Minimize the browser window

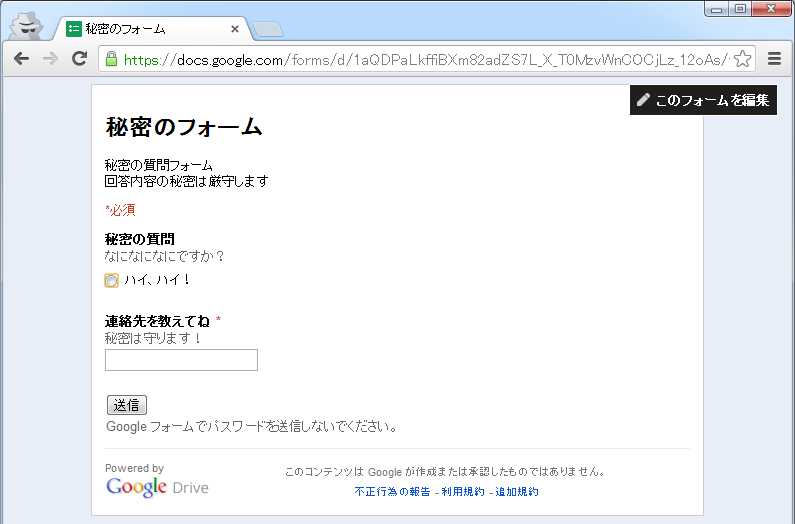(716, 9)
